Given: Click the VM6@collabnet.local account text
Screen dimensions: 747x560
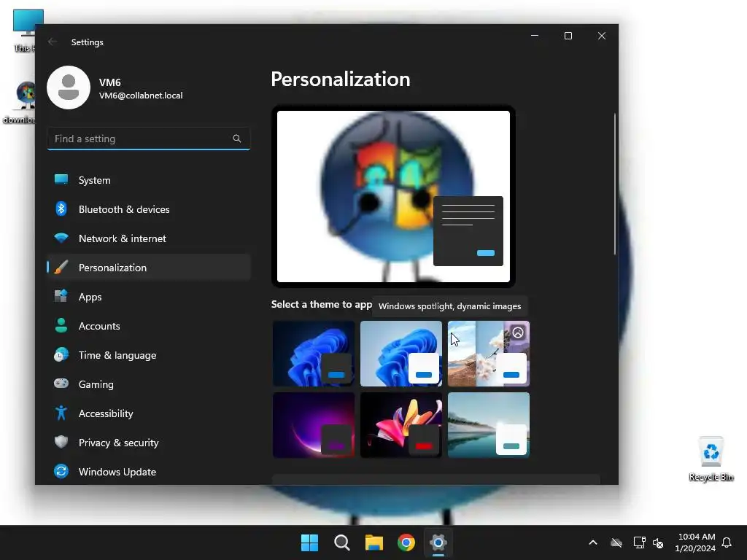Looking at the screenshot, I should click(141, 96).
